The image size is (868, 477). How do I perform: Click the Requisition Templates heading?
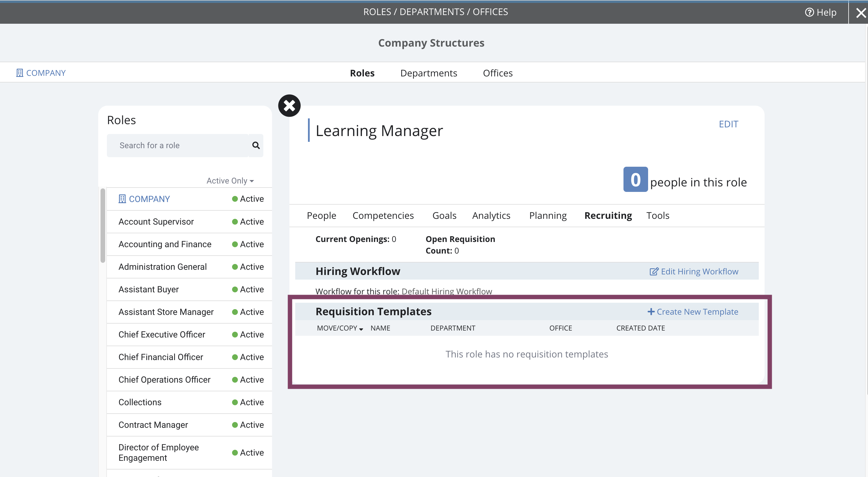coord(373,311)
